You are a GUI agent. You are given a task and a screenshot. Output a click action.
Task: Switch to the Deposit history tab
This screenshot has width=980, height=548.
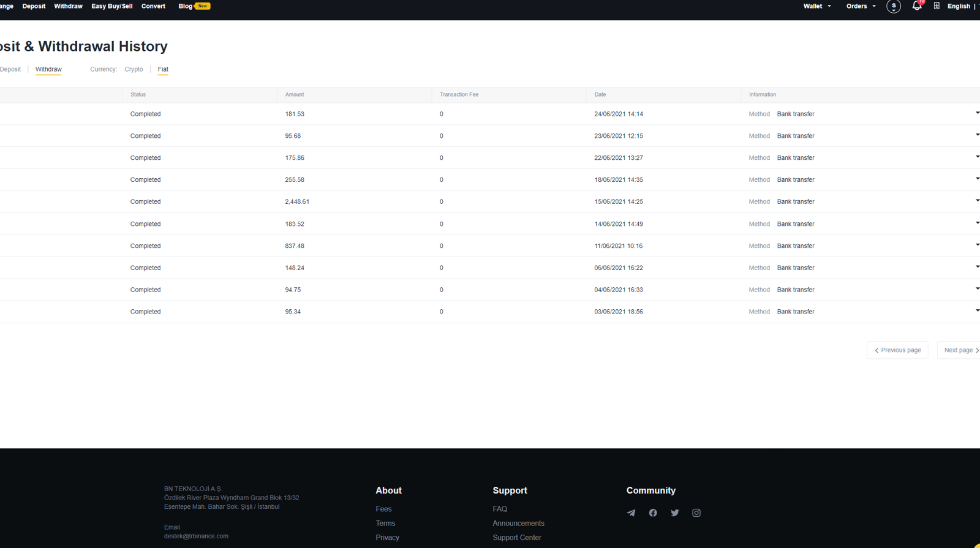point(10,69)
